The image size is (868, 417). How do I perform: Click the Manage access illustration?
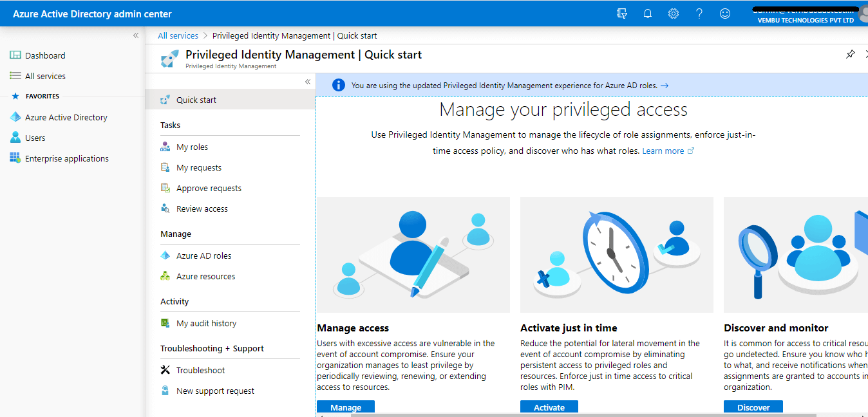point(413,255)
